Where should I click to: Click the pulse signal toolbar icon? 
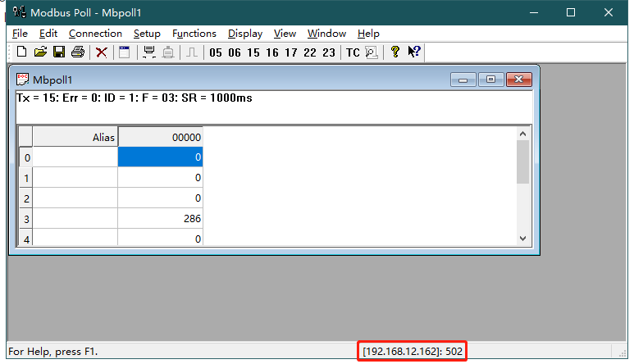192,52
